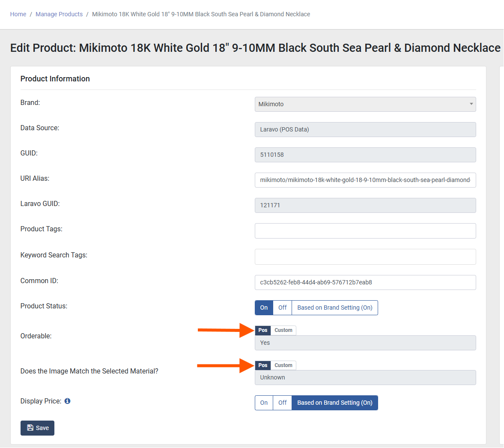
Task: Go to Manage Products breadcrumb
Action: [x=59, y=14]
